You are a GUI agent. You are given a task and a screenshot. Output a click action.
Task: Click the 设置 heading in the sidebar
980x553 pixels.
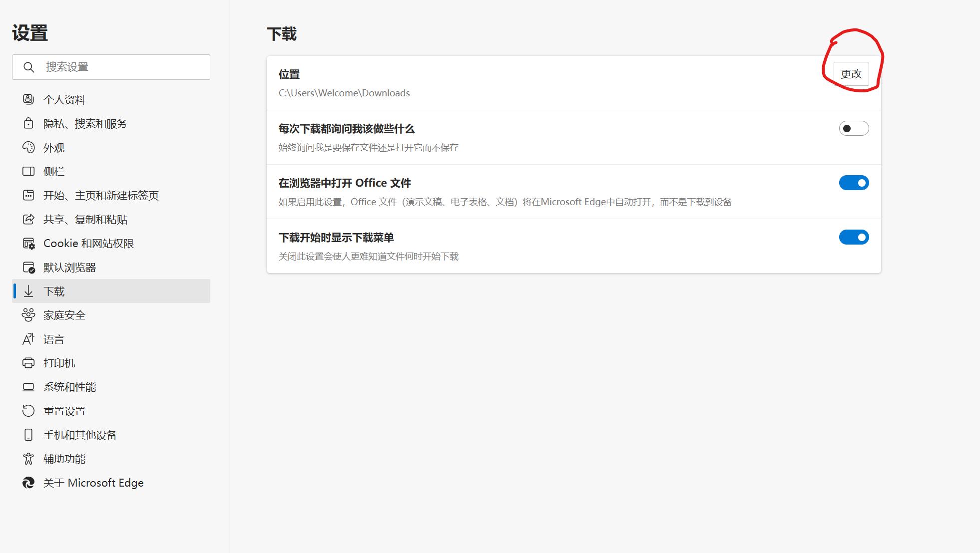pos(30,33)
